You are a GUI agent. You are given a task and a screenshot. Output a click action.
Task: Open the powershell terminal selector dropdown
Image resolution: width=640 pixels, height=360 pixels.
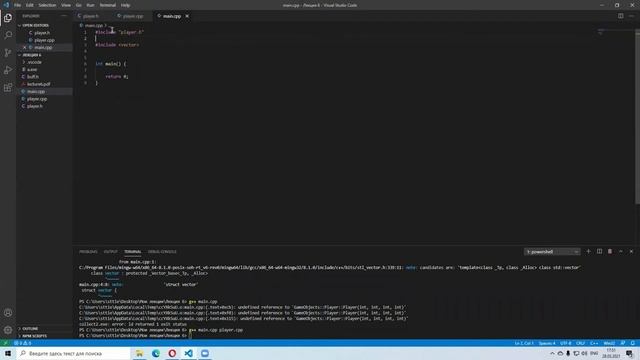tap(552, 252)
